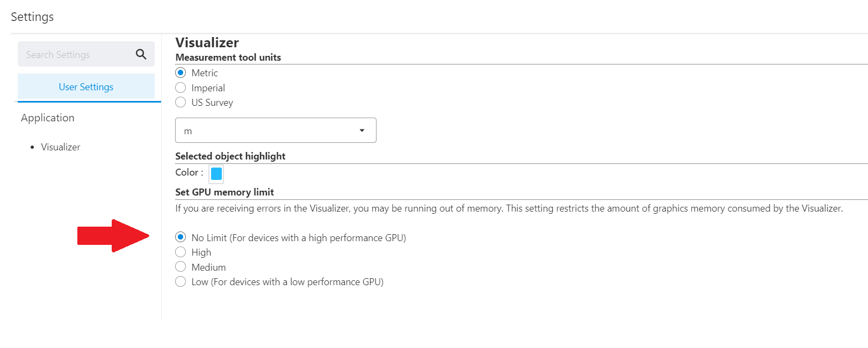Image resolution: width=868 pixels, height=348 pixels.
Task: Click the US Survey label text
Action: (x=212, y=103)
